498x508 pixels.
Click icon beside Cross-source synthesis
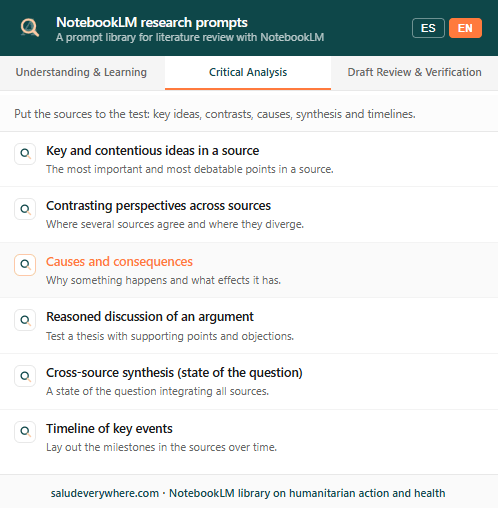[x=25, y=376]
